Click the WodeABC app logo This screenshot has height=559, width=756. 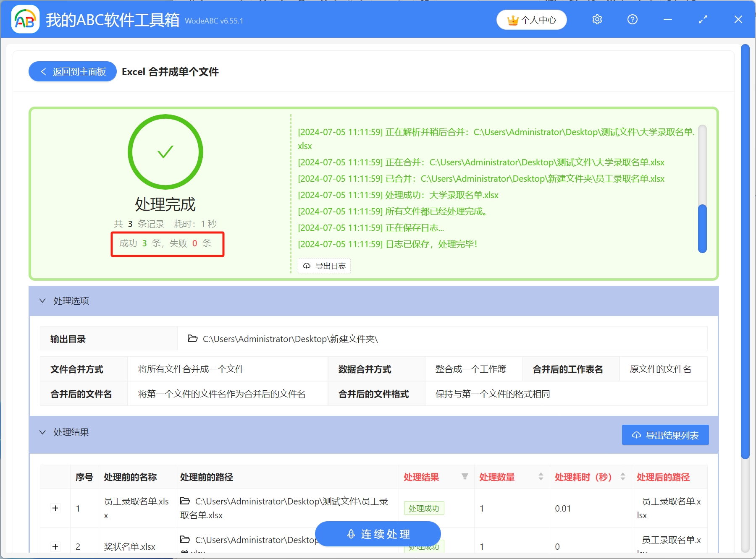[x=25, y=19]
